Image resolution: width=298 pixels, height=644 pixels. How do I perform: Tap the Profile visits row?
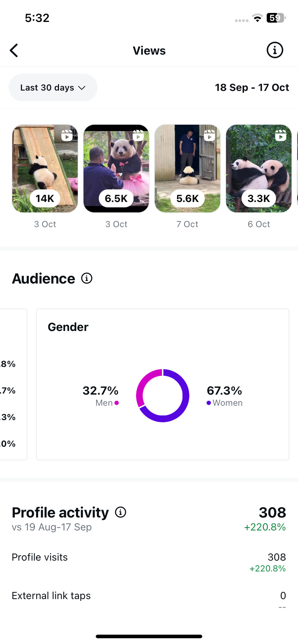[x=149, y=558]
